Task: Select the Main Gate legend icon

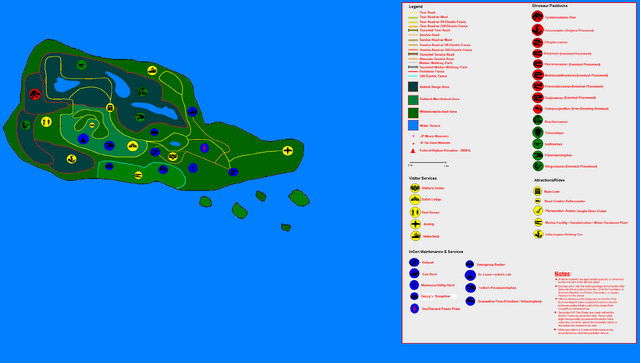Action: tap(538, 191)
